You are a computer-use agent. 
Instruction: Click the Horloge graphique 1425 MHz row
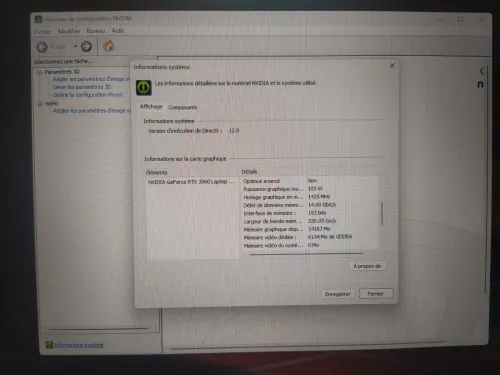point(309,197)
